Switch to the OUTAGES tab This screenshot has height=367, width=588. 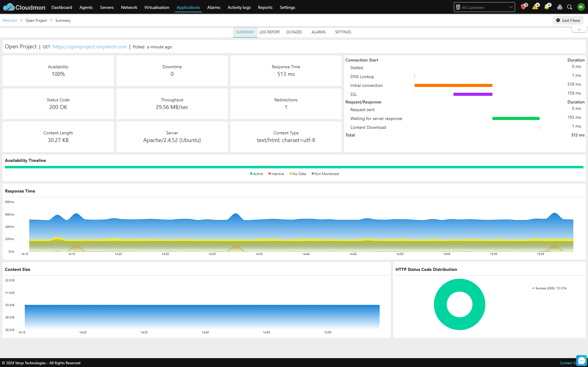pos(294,32)
